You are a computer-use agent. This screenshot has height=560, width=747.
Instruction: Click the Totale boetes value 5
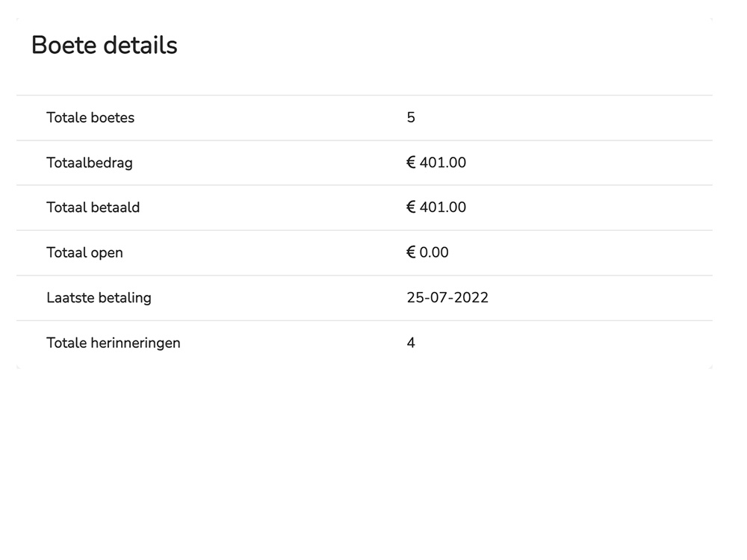click(x=411, y=118)
